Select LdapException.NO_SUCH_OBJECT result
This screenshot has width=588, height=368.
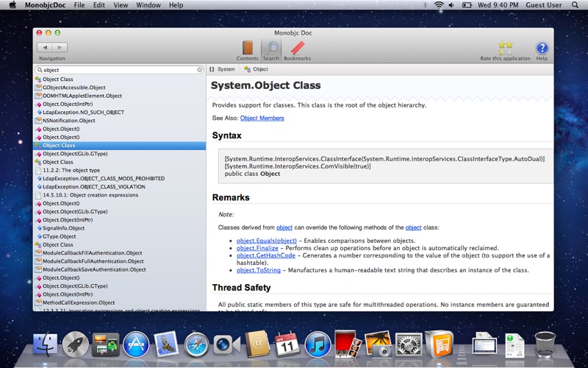click(119, 113)
